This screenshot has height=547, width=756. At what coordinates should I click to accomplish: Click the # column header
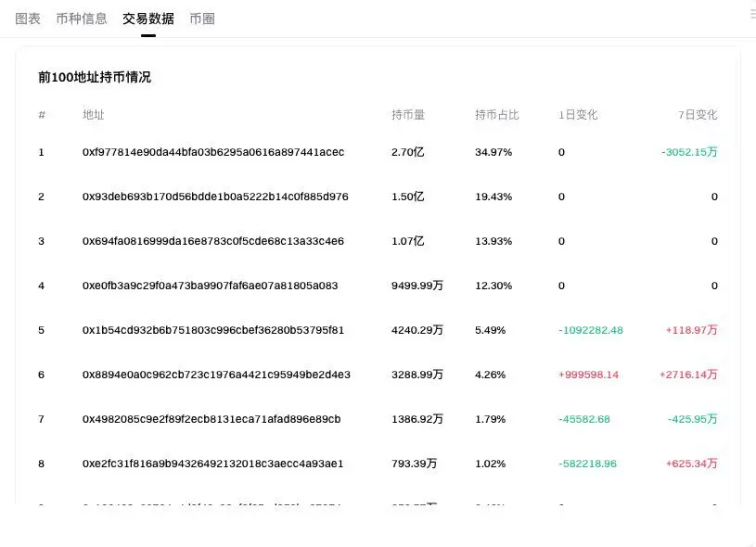(42, 115)
